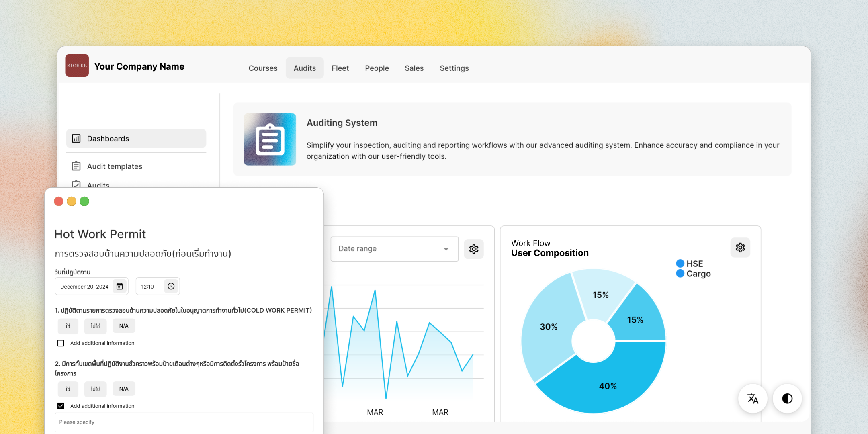Image resolution: width=868 pixels, height=434 pixels.
Task: Select N/A for question 1
Action: (x=124, y=326)
